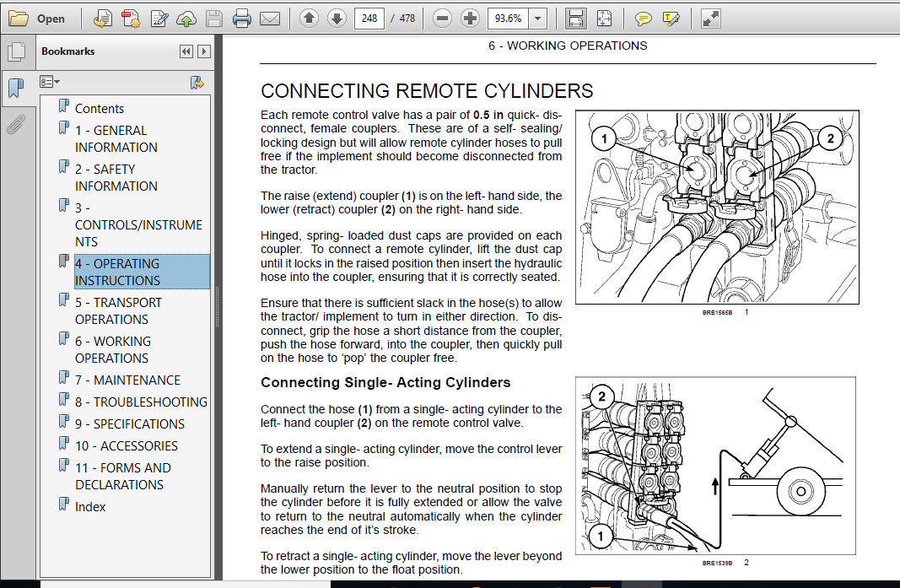Open the bookmarks options menu dropdown
Screen dimensions: 900x588
tap(50, 82)
